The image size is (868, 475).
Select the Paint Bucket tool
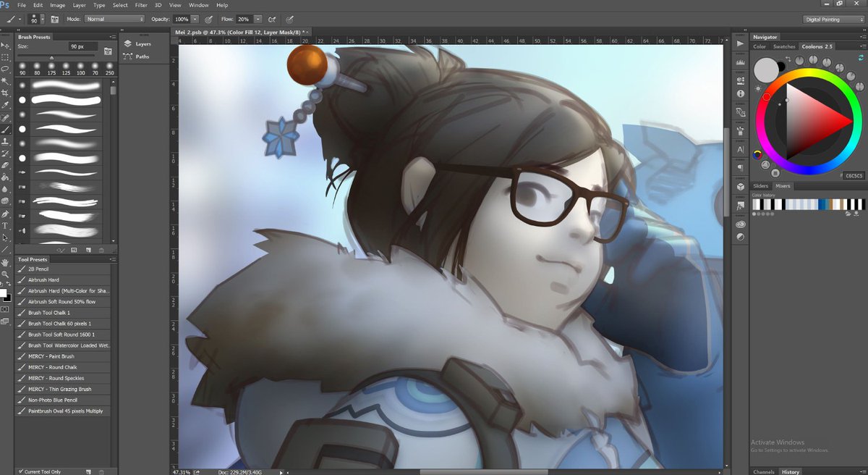coord(5,177)
